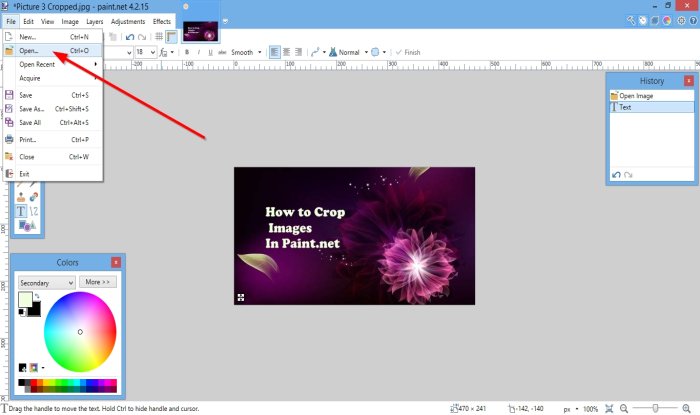The image size is (700, 415).
Task: Open the Smooth text rendering dropdown
Action: click(x=260, y=52)
